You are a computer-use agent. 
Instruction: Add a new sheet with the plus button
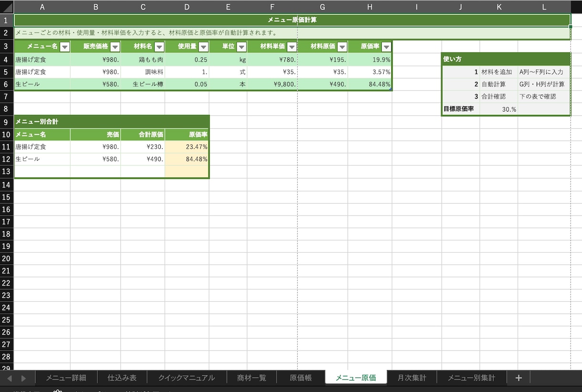click(x=519, y=378)
